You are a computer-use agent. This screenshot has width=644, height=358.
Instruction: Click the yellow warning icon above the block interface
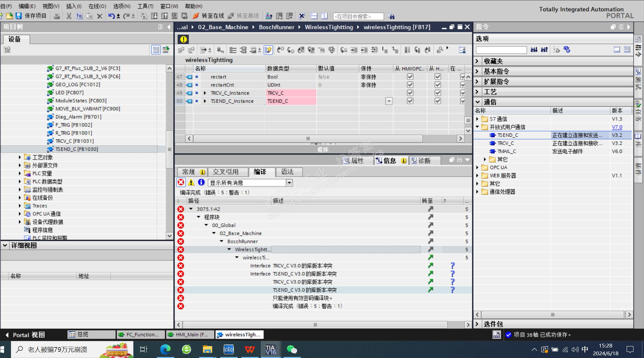click(x=183, y=39)
